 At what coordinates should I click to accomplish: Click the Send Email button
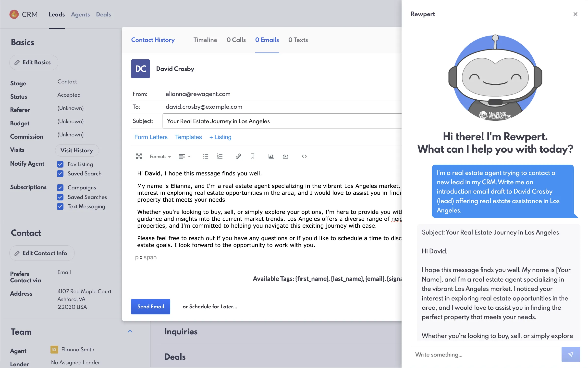150,307
